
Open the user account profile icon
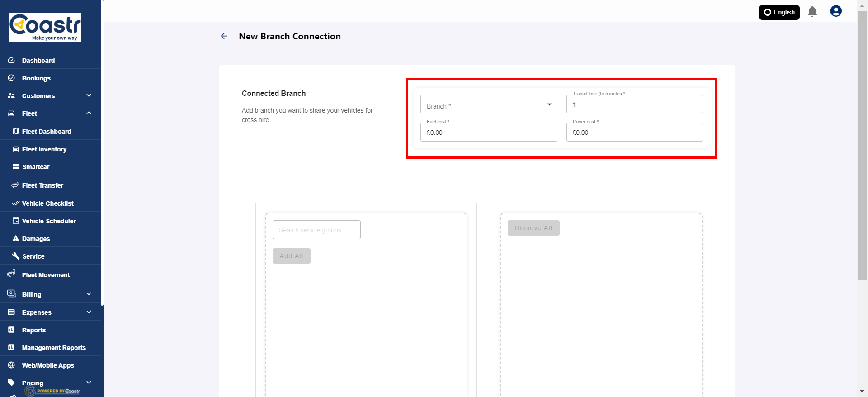click(836, 11)
